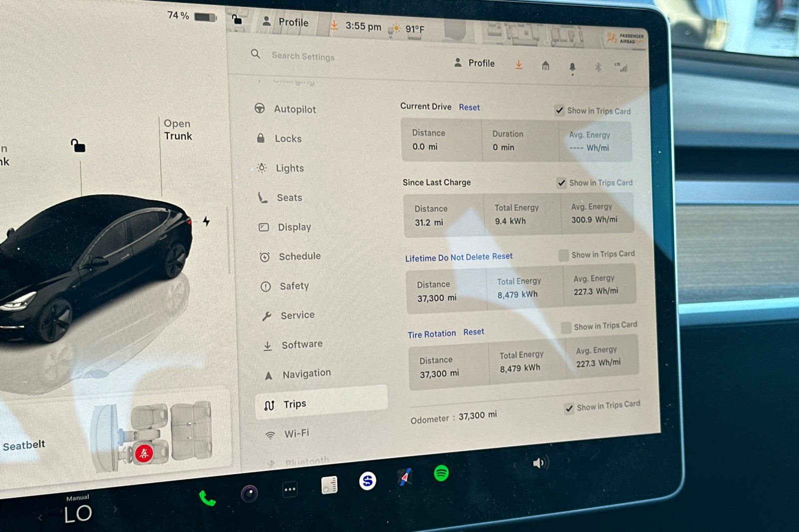Viewport: 799px width, 532px height.
Task: Open the Navigation settings section
Action: pos(306,372)
